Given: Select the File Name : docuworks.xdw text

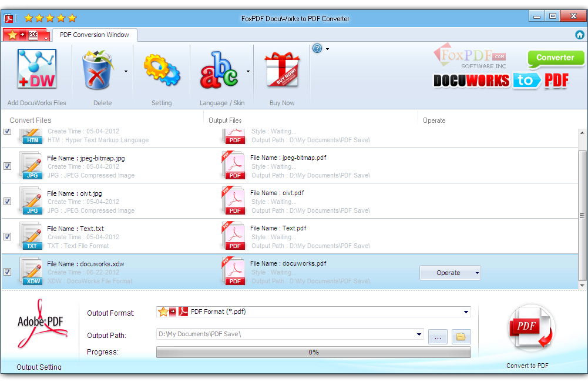Looking at the screenshot, I should [86, 264].
